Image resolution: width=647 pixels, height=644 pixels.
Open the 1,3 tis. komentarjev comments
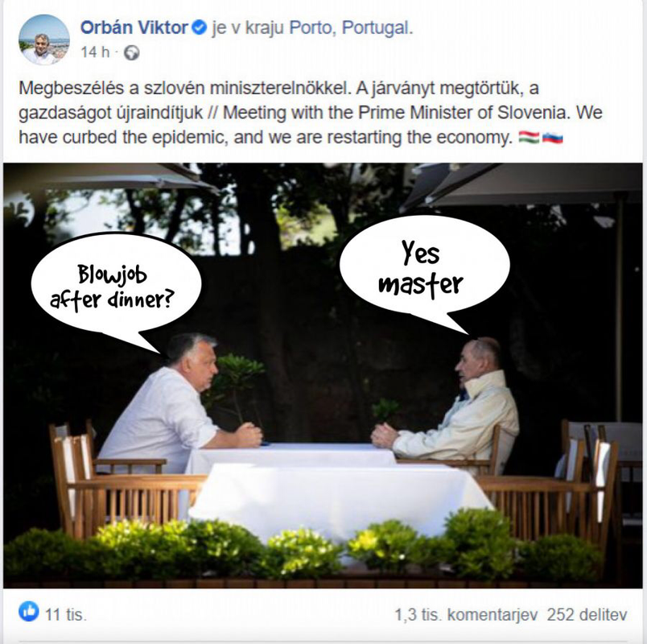pyautogui.click(x=466, y=615)
